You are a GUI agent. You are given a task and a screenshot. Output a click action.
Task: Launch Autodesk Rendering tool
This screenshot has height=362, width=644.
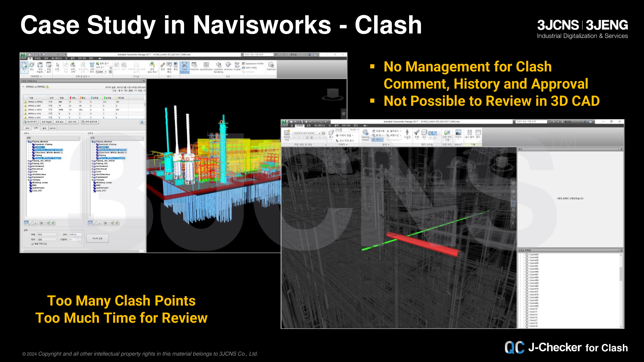[218, 67]
